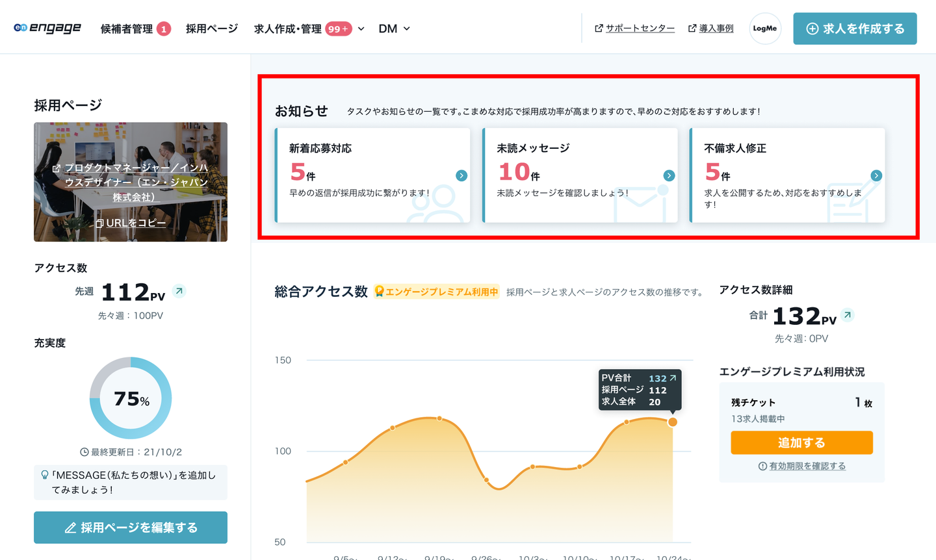Click clock icon beside 最終更新日
This screenshot has width=936, height=560.
[84, 452]
